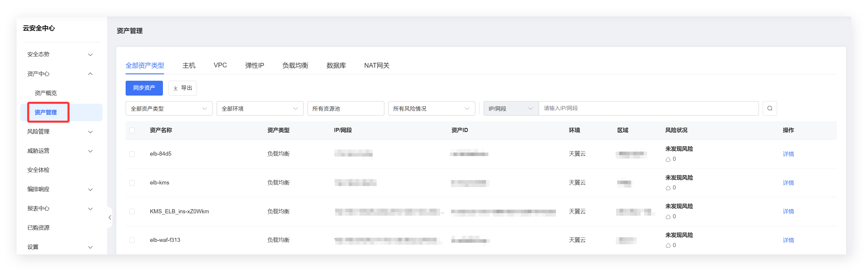The height and width of the screenshot is (271, 868).
Task: Click the risk alert icon in elb-waf-f313 row
Action: tap(668, 245)
